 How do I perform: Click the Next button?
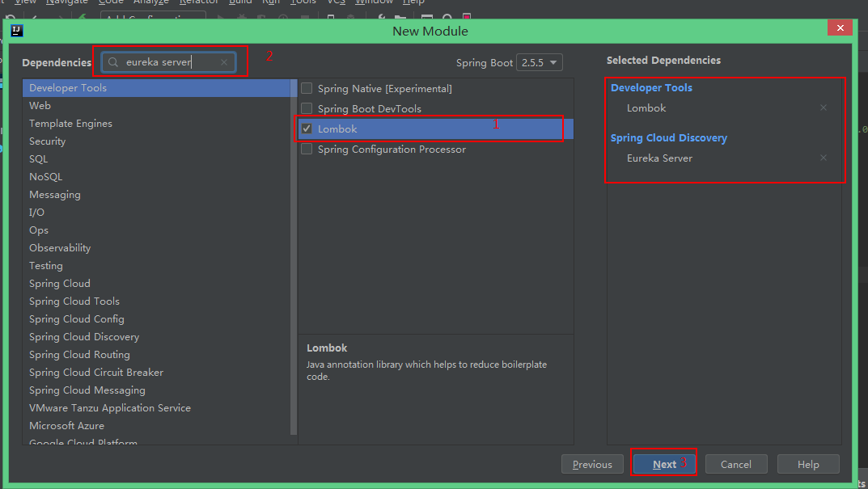664,464
